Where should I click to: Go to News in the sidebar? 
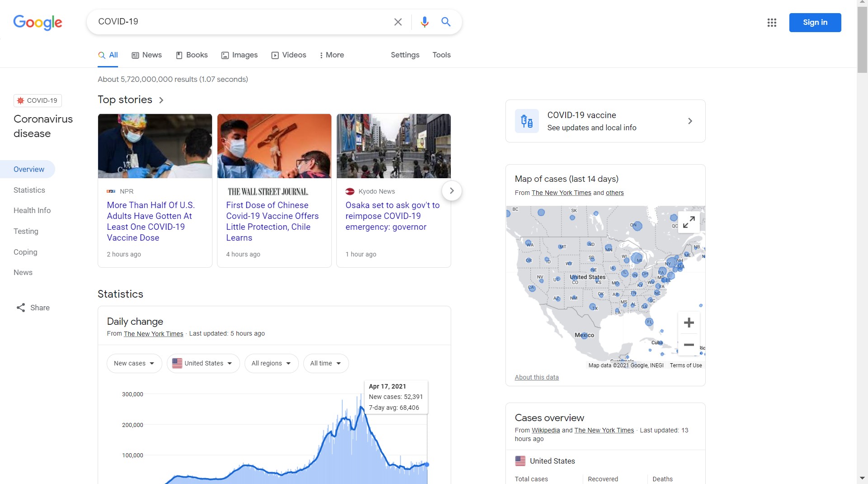pyautogui.click(x=23, y=272)
